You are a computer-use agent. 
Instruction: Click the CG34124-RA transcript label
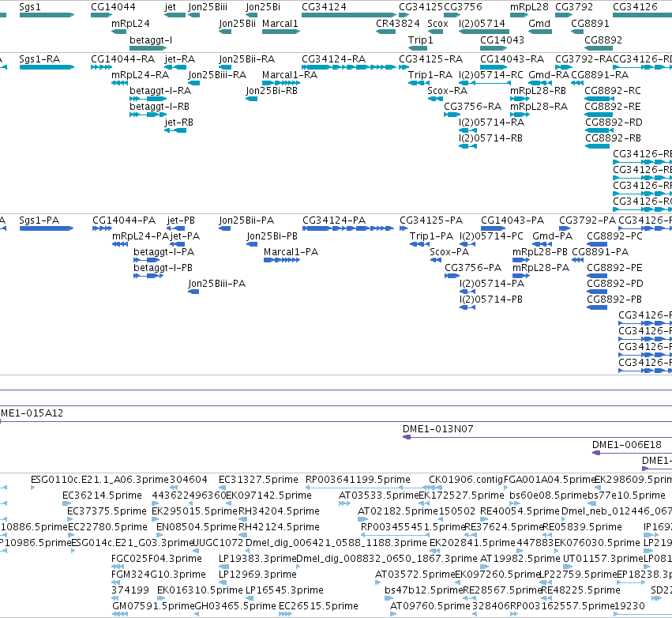tap(333, 59)
